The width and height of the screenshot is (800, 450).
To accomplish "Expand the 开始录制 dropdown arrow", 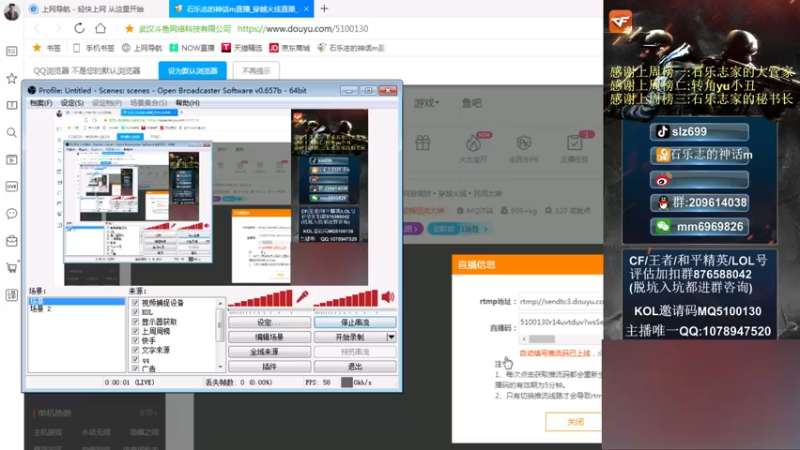I will (x=391, y=337).
